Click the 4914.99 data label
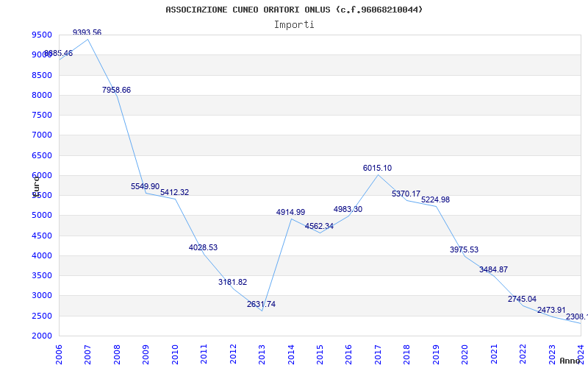Image resolution: width=588 pixels, height=368 pixels. (x=290, y=213)
